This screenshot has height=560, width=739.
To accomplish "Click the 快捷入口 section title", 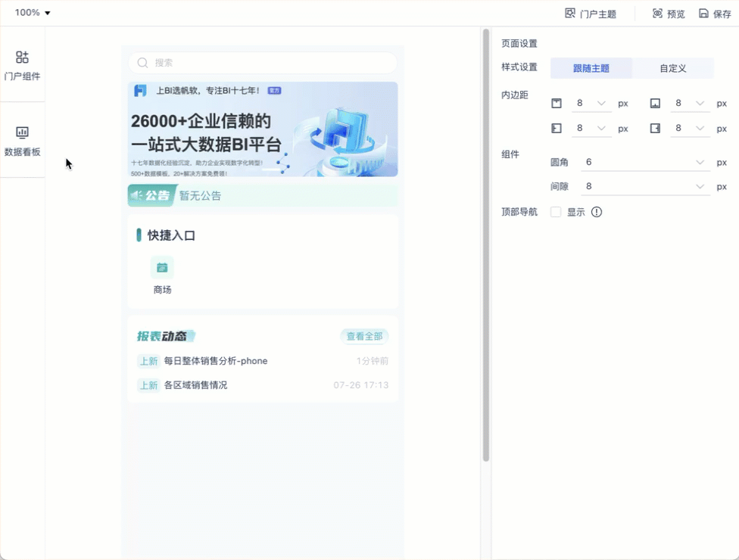I will tap(171, 235).
